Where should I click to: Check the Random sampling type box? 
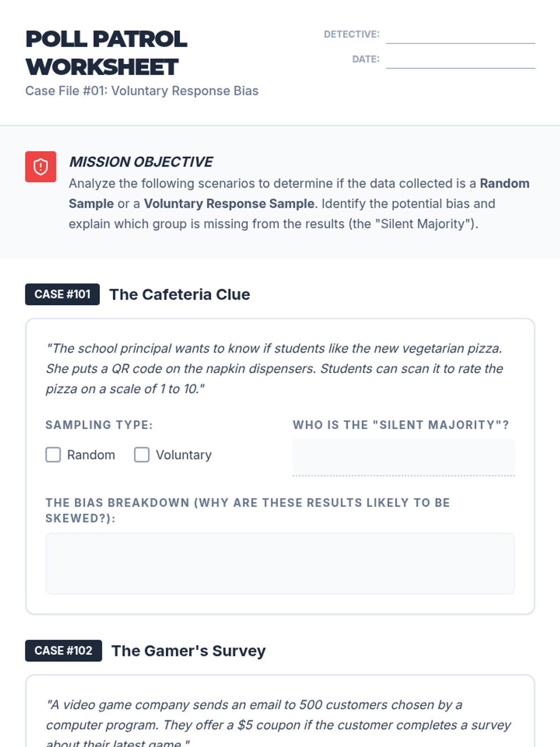click(53, 455)
